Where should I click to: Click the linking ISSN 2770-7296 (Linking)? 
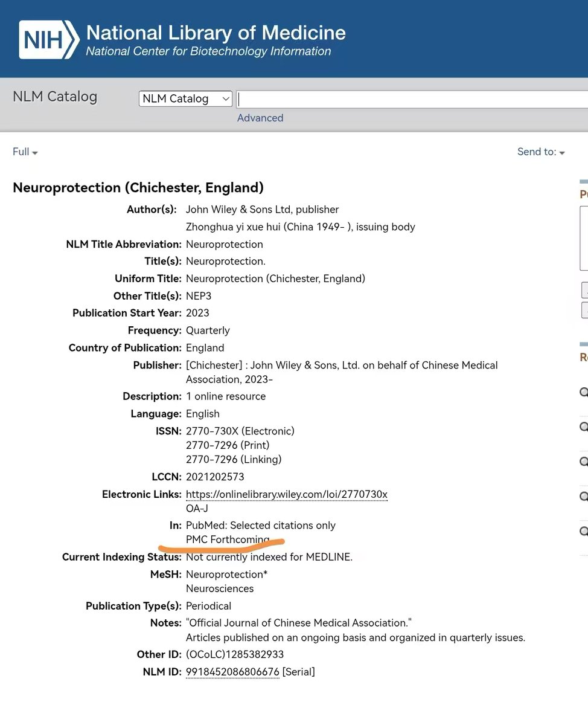coord(234,459)
